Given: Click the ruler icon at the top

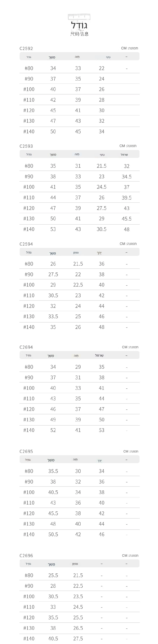Looking at the screenshot, I should tap(79, 17).
